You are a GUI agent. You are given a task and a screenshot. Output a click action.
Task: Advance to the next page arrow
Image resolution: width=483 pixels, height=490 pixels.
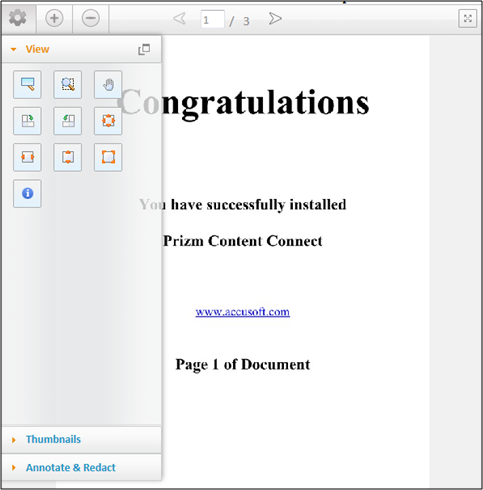tap(275, 19)
